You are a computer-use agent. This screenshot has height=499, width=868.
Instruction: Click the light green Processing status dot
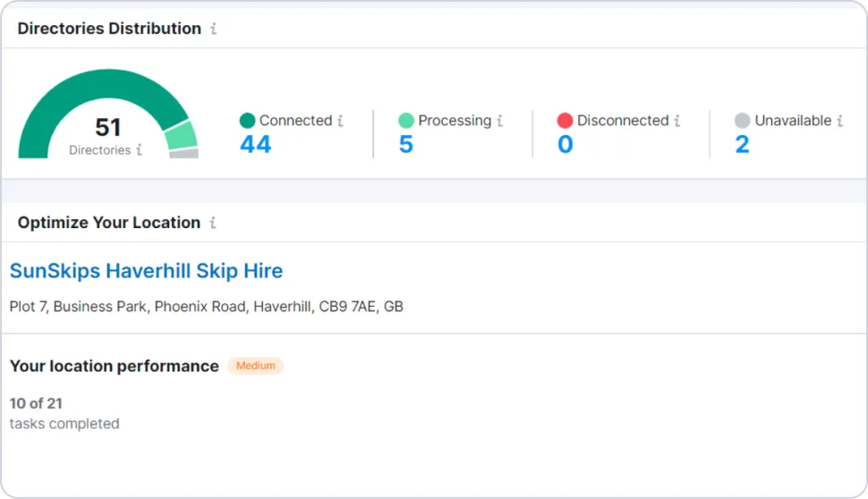point(406,120)
